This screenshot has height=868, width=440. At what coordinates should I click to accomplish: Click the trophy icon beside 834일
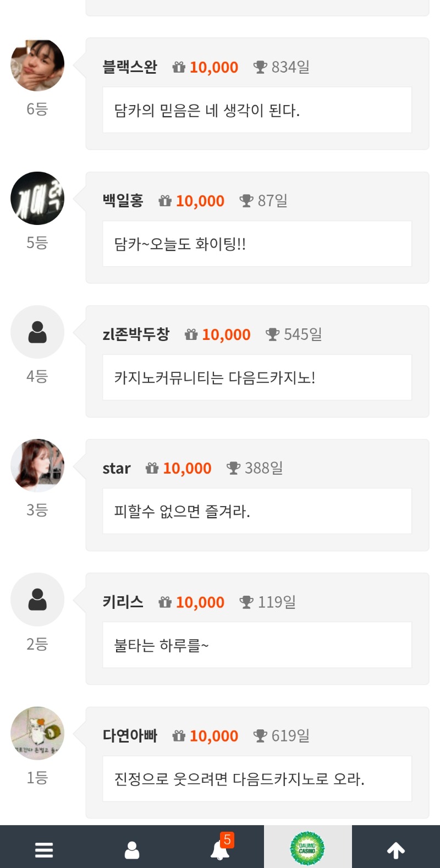[x=260, y=67]
